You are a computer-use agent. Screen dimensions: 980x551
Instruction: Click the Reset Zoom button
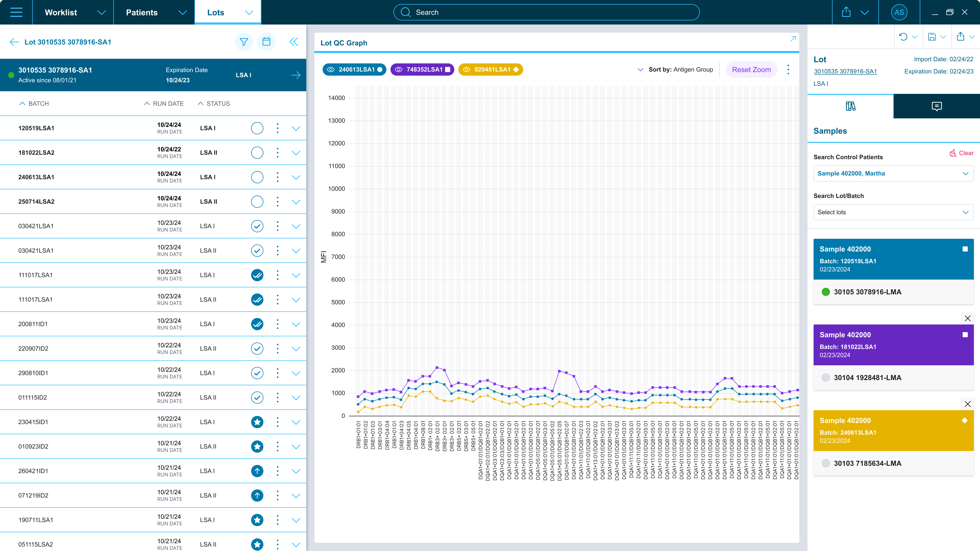point(751,70)
